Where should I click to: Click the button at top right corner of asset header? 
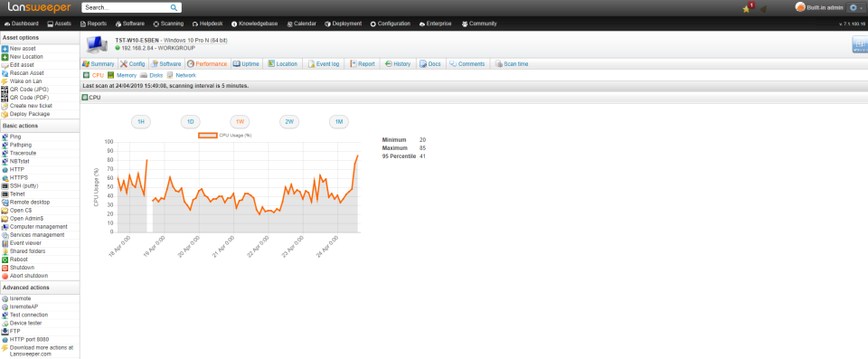click(860, 44)
